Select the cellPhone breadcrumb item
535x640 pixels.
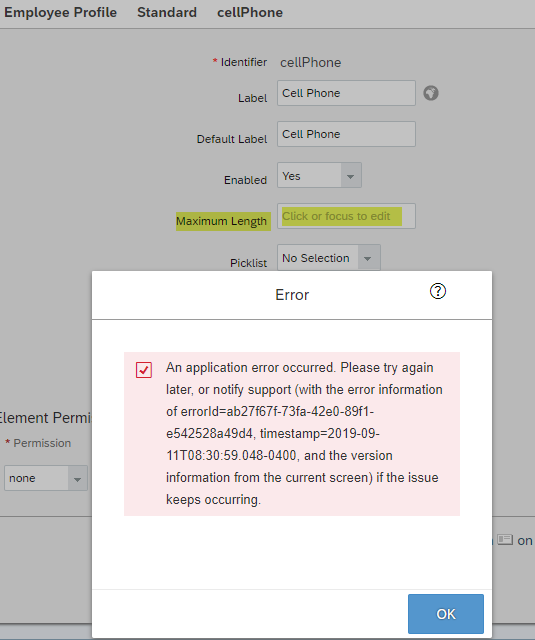250,12
